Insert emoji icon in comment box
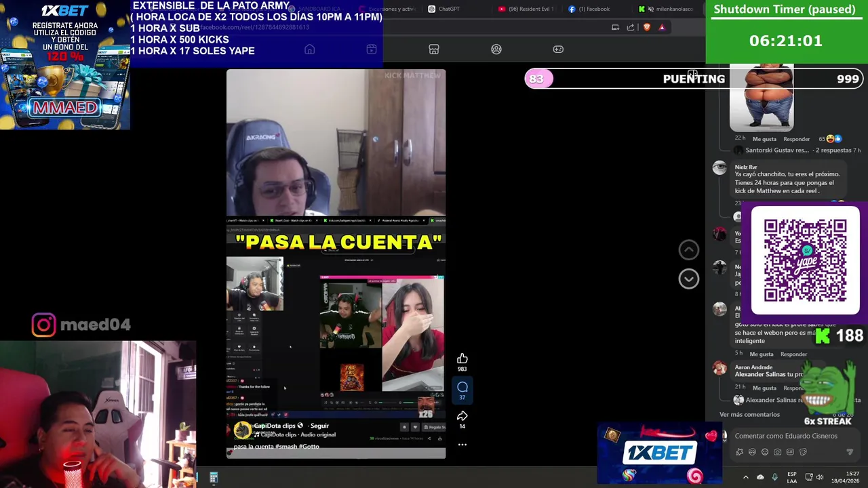Viewport: 868px width, 488px height. [765, 452]
